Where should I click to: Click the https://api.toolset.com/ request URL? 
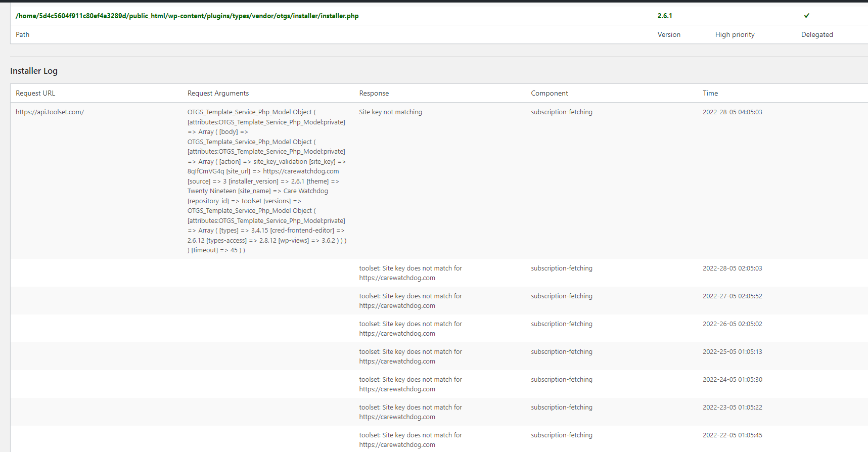[50, 112]
